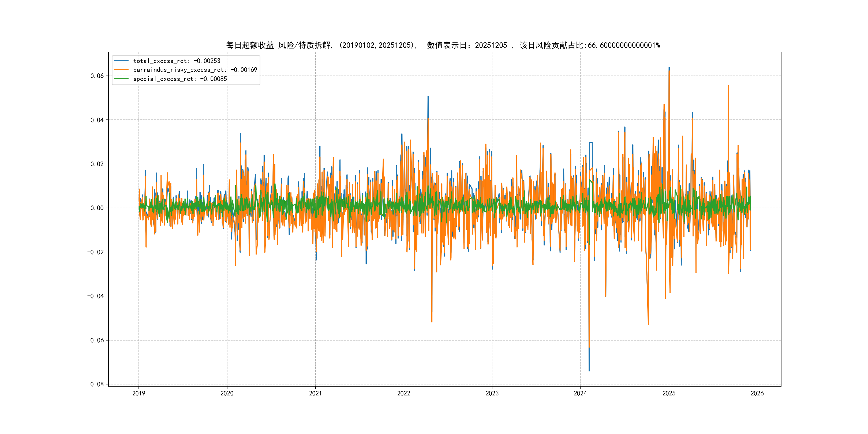Click the 0.06 y-axis tick label
This screenshot has width=868, height=434.
[97, 76]
